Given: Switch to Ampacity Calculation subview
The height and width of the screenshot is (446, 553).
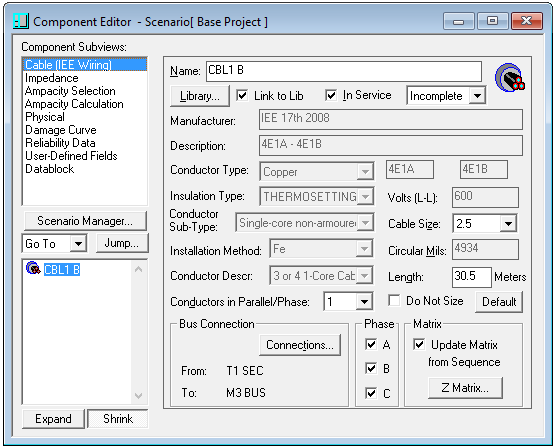Looking at the screenshot, I should (74, 104).
